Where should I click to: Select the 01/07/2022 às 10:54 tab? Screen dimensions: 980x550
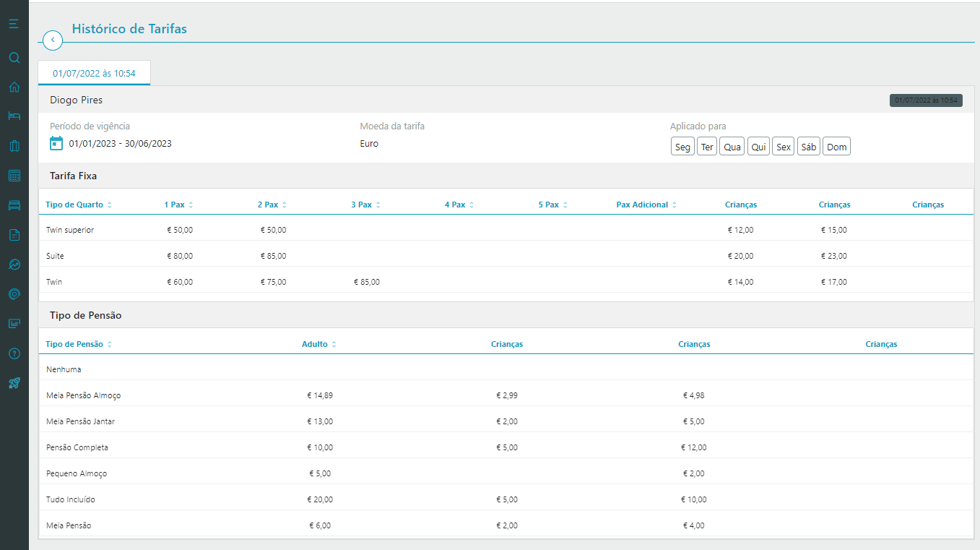point(94,74)
